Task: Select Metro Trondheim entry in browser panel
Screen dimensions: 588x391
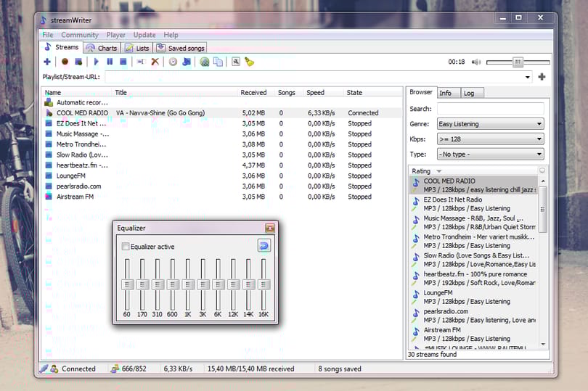Action: click(473, 242)
